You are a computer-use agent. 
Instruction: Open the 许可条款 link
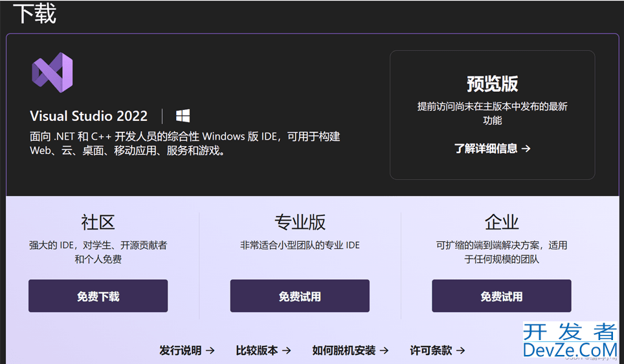coord(438,350)
